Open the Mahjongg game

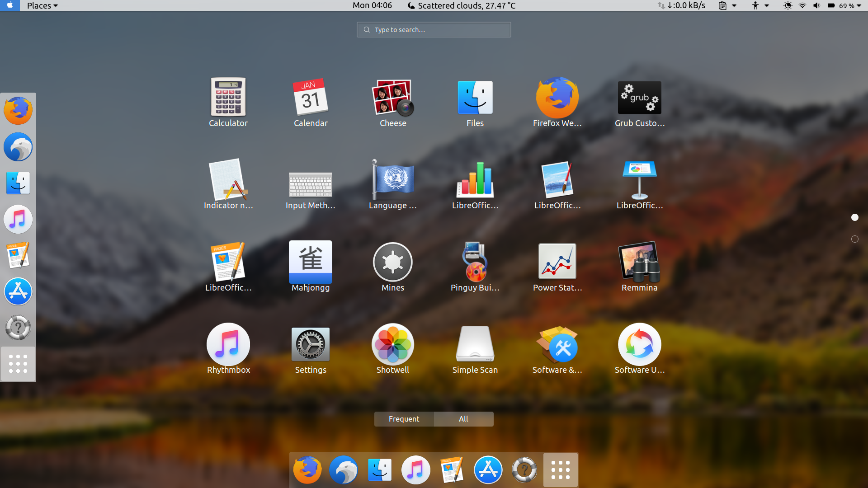(x=310, y=262)
